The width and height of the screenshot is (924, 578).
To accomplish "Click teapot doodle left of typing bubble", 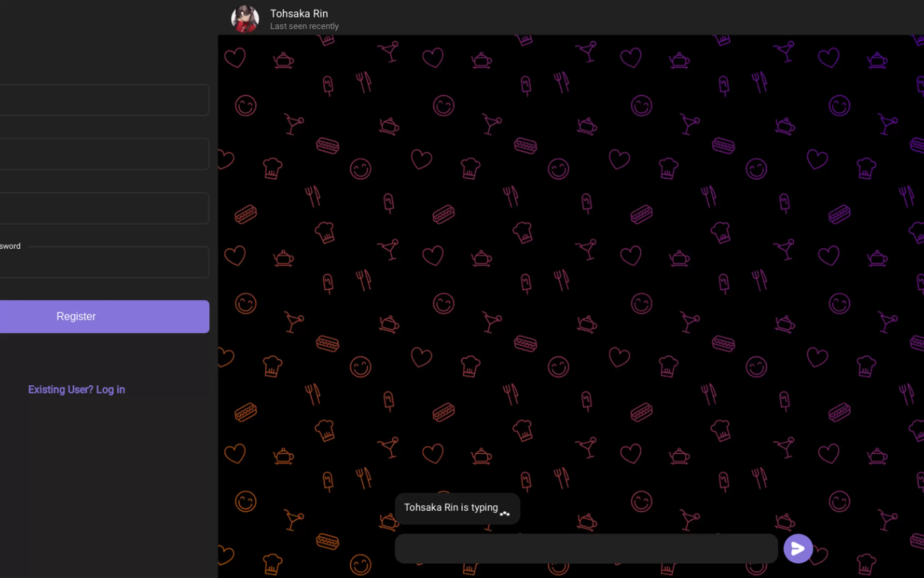I will pos(389,522).
